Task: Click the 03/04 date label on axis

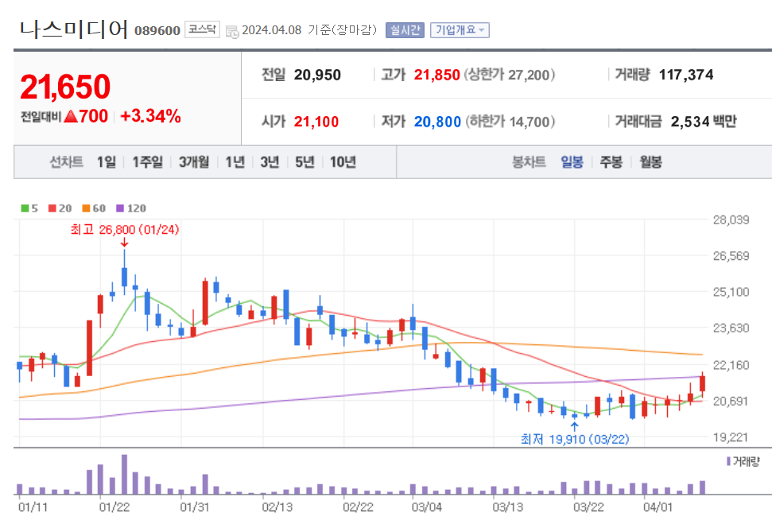Action: (x=426, y=507)
